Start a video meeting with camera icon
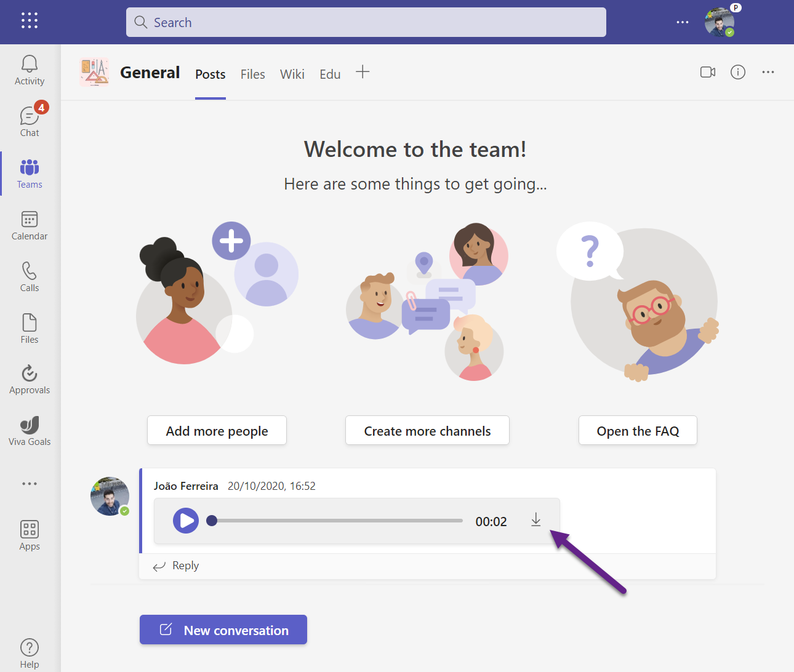Viewport: 794px width, 672px height. pyautogui.click(x=708, y=72)
